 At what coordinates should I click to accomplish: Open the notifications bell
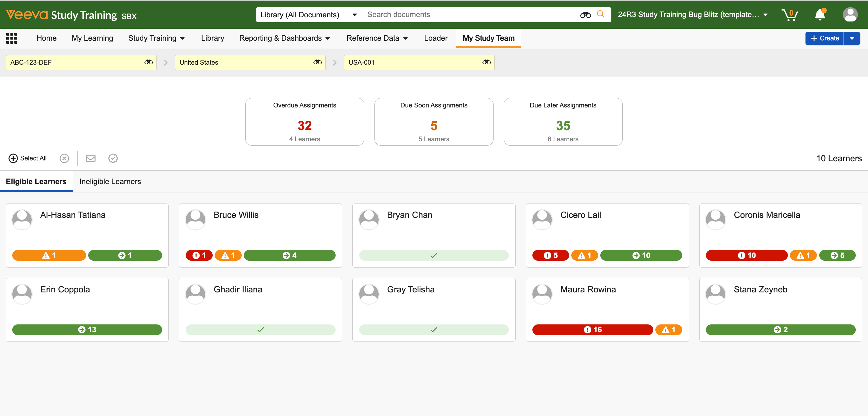tap(820, 15)
